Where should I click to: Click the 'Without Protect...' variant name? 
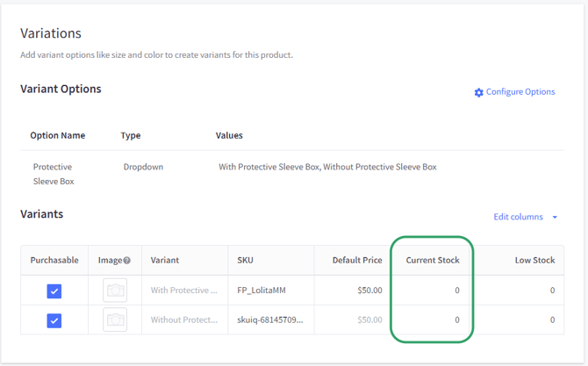click(x=183, y=319)
